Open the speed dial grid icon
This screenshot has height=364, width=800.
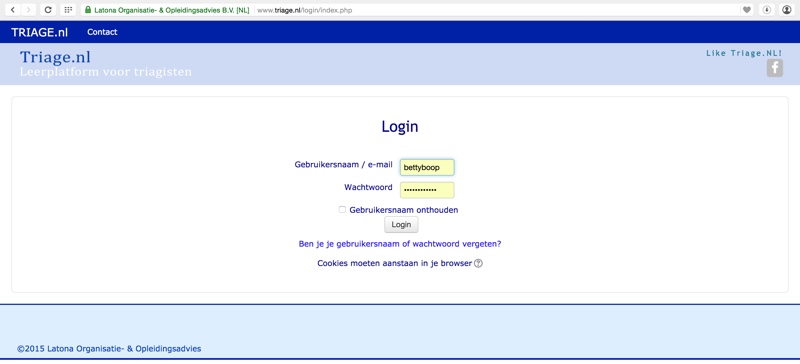pyautogui.click(x=68, y=10)
